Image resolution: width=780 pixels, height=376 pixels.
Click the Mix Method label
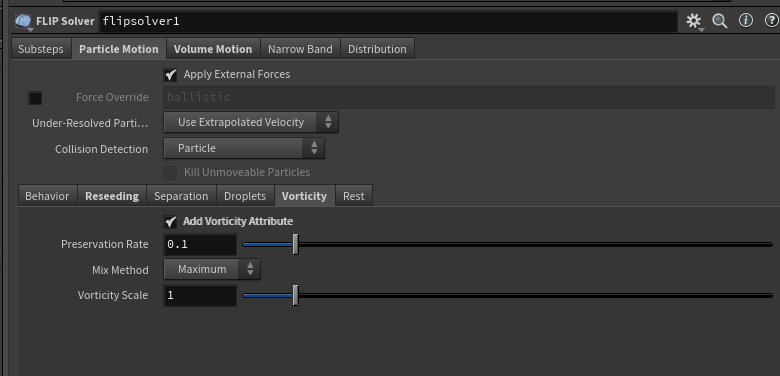(x=120, y=270)
